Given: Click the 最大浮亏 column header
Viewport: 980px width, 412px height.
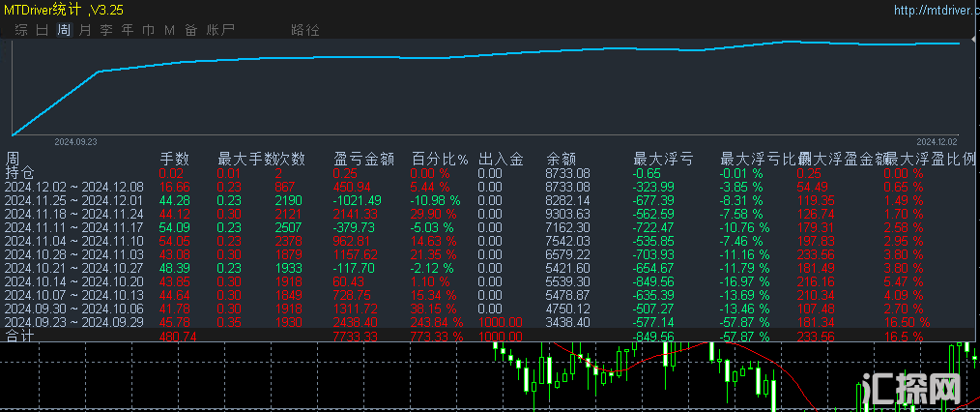Looking at the screenshot, I should point(662,159).
